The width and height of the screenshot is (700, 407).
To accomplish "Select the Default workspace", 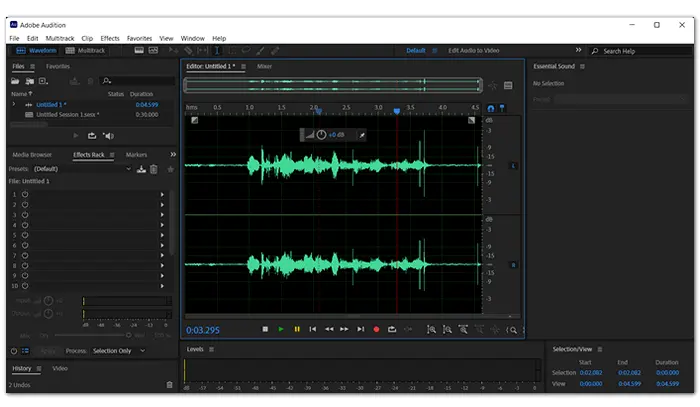I will coord(416,50).
